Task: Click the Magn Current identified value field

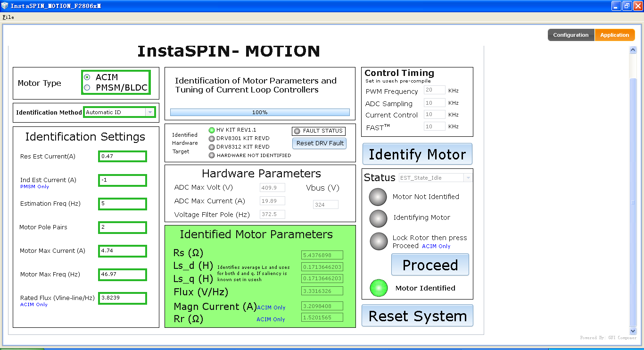Action: (x=322, y=306)
